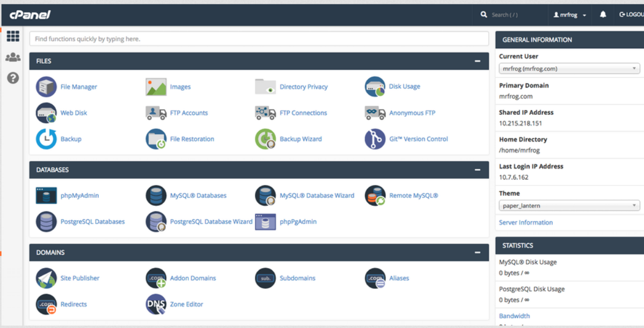The image size is (644, 328).
Task: Click the File Restoration icon
Action: click(156, 139)
